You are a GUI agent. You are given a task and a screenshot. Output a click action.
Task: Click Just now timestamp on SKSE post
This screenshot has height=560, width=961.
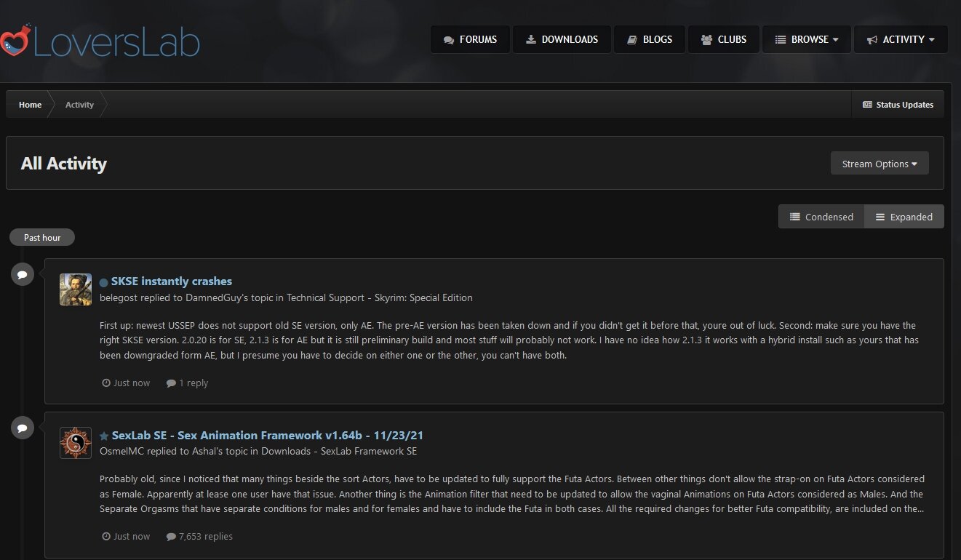(x=132, y=383)
